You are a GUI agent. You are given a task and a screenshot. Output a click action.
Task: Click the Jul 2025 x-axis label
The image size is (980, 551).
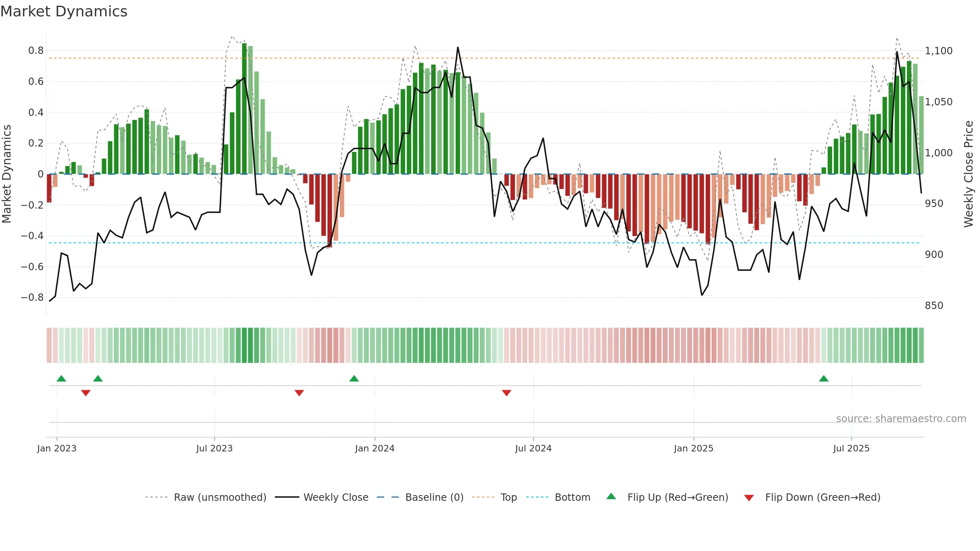[851, 448]
